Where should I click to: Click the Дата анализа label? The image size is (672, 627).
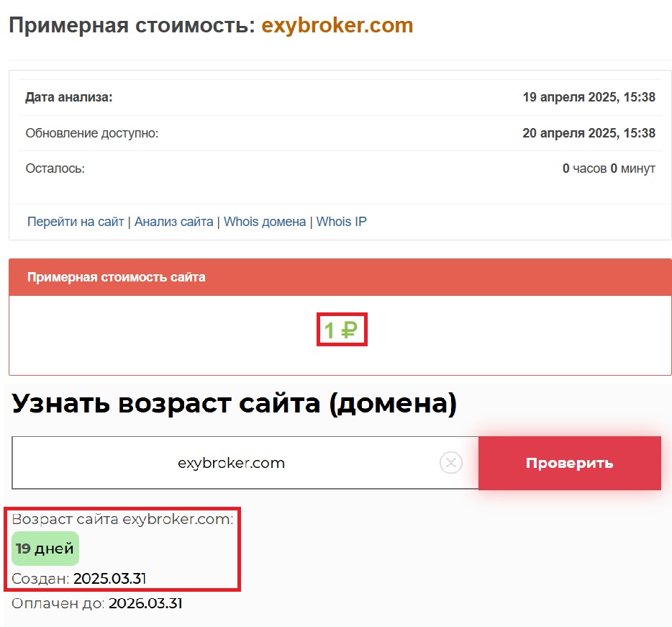coord(69,97)
